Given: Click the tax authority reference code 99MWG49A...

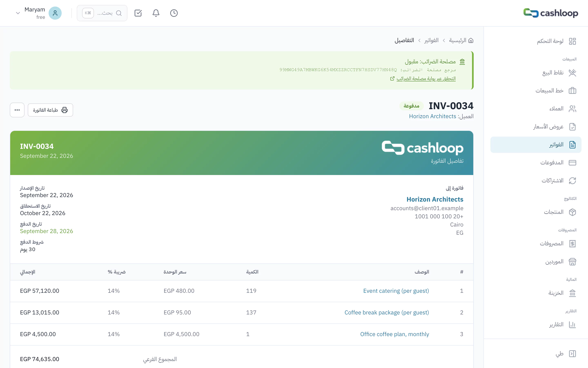Looking at the screenshot, I should point(338,70).
